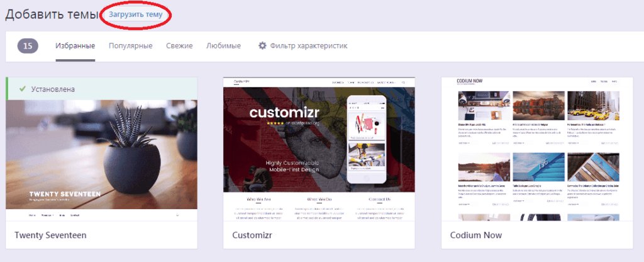
Task: Click the small down arrow in Twenty Seventeen preview
Action: [x=177, y=215]
